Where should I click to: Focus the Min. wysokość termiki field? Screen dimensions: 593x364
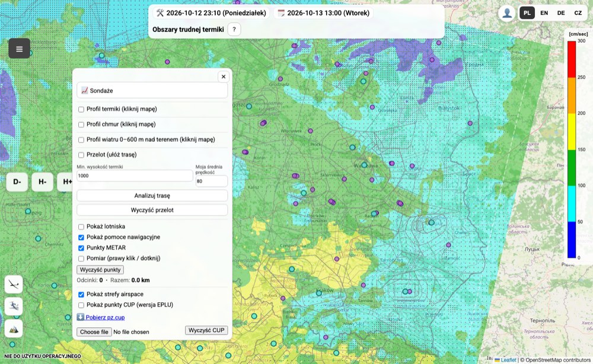click(135, 175)
